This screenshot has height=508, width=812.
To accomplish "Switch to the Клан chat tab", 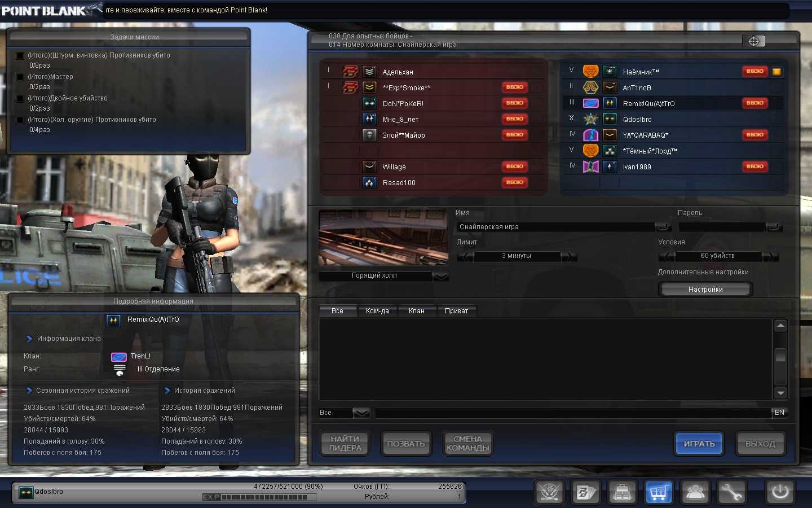I will (x=417, y=311).
